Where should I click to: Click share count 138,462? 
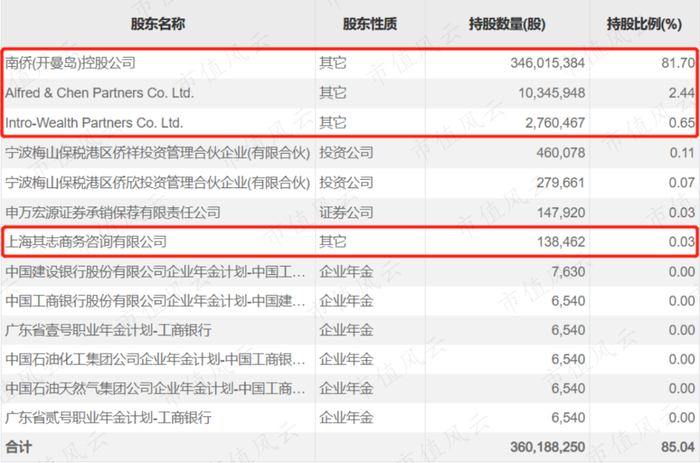pyautogui.click(x=561, y=242)
